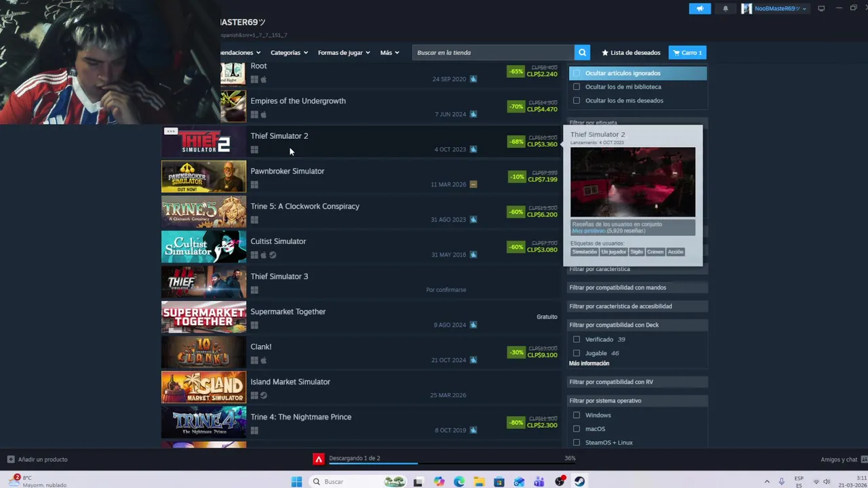Image resolution: width=868 pixels, height=488 pixels.
Task: Click the Mac platform icon under Clank!
Action: (264, 361)
